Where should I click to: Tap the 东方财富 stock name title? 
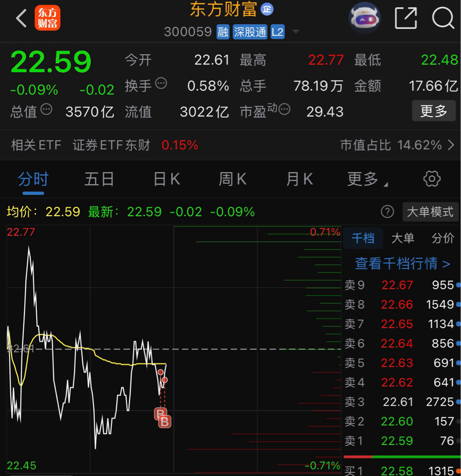[x=224, y=9]
